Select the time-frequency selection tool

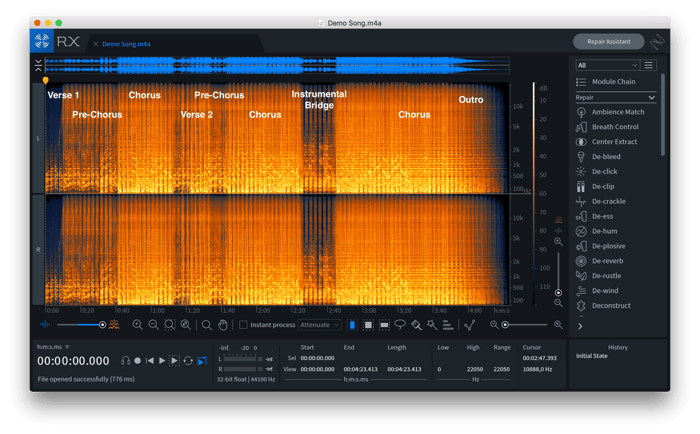[368, 325]
